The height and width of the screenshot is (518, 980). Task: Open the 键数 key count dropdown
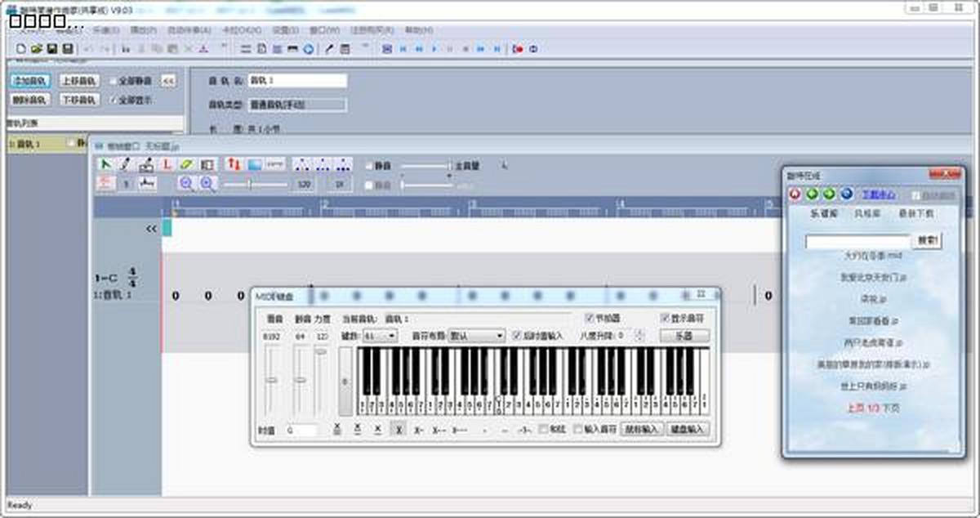click(x=381, y=336)
